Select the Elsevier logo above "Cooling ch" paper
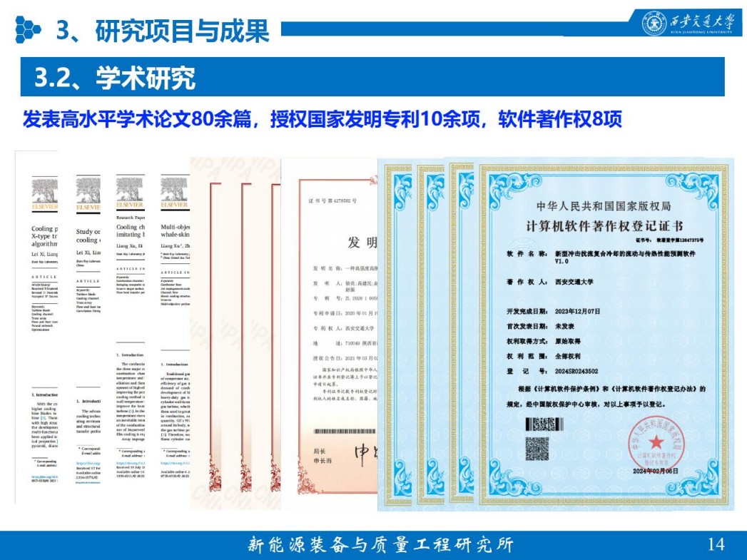 (130, 193)
